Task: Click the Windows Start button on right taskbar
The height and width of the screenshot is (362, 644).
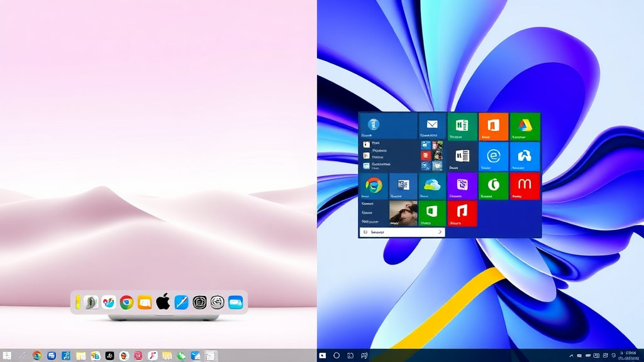Action: tap(323, 356)
